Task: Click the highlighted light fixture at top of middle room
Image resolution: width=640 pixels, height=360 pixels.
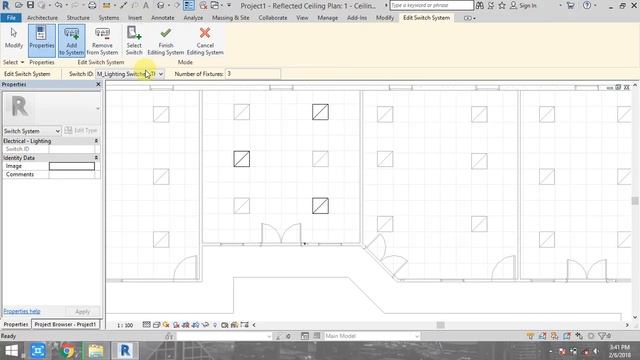Action: [320, 112]
